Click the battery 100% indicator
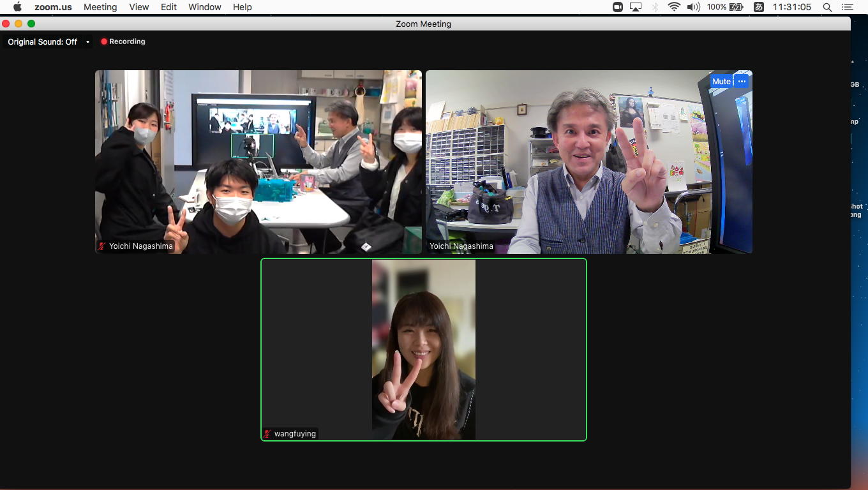Viewport: 868px width, 490px height. pyautogui.click(x=725, y=7)
